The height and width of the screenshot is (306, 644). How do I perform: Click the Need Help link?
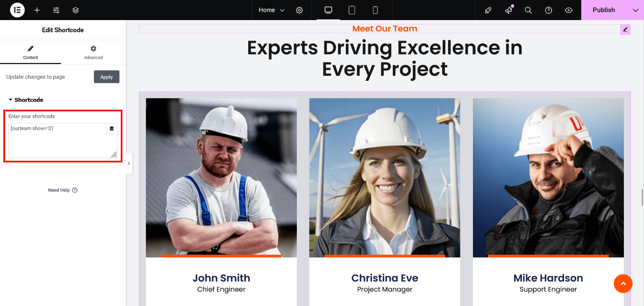63,190
